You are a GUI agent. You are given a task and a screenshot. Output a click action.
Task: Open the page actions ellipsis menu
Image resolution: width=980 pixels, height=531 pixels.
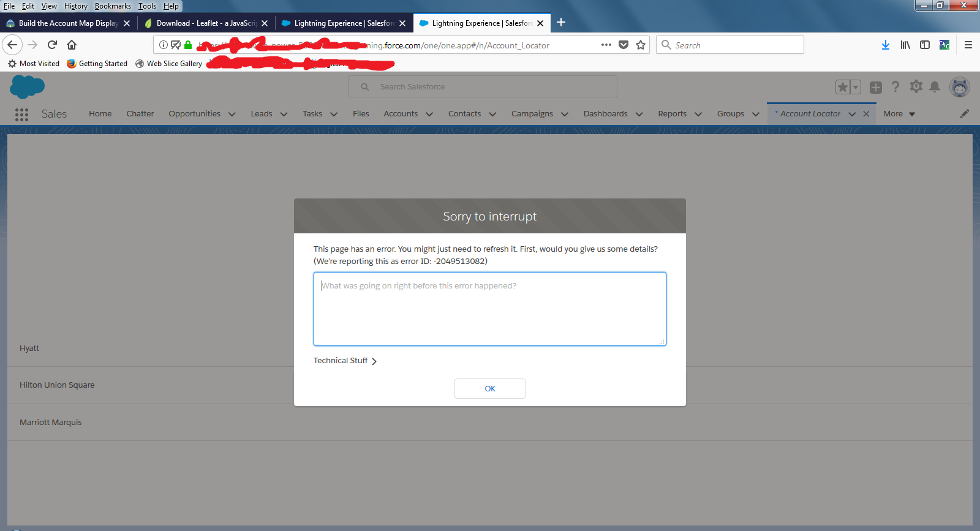click(606, 45)
